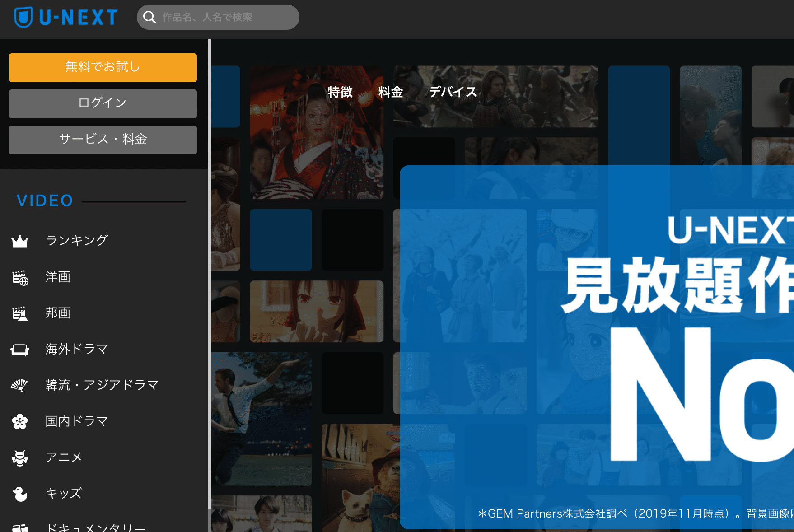The image size is (794, 532).
Task: Open 韓流・アジアドラマ category
Action: (102, 385)
